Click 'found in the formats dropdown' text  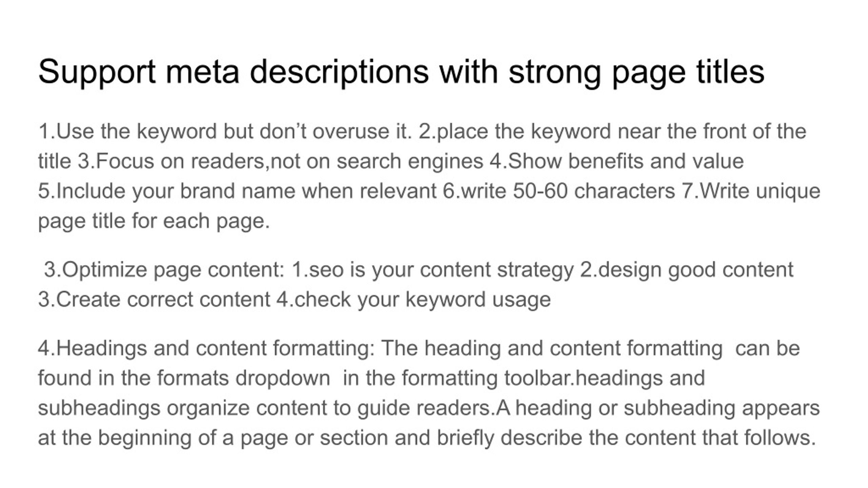click(184, 379)
